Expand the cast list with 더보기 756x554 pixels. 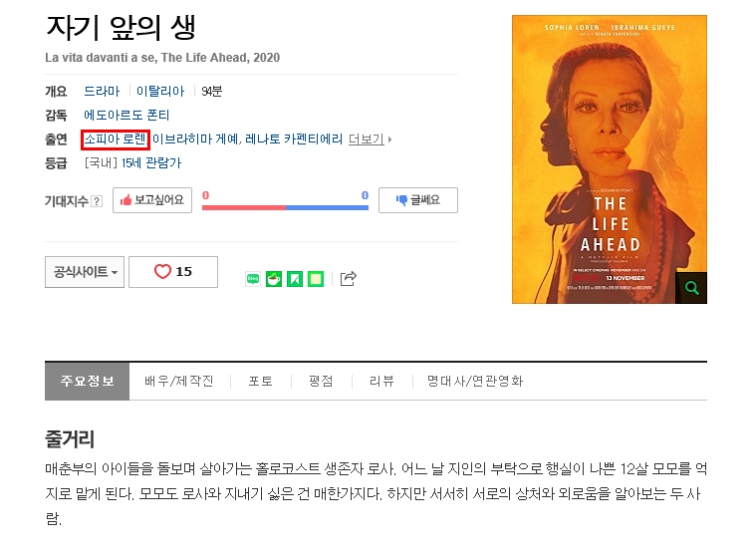[370, 139]
